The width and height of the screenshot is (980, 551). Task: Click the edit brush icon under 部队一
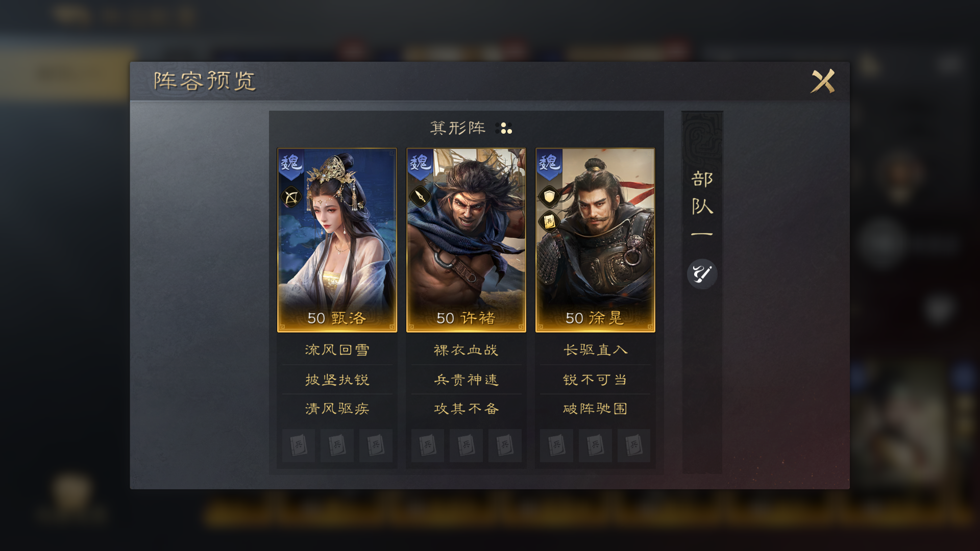[x=702, y=274]
